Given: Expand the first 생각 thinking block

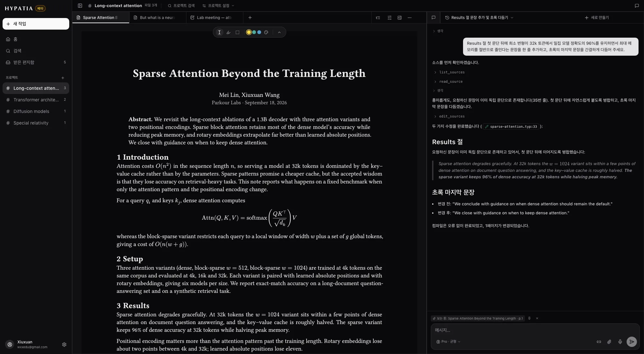Looking at the screenshot, I should pos(438,31).
